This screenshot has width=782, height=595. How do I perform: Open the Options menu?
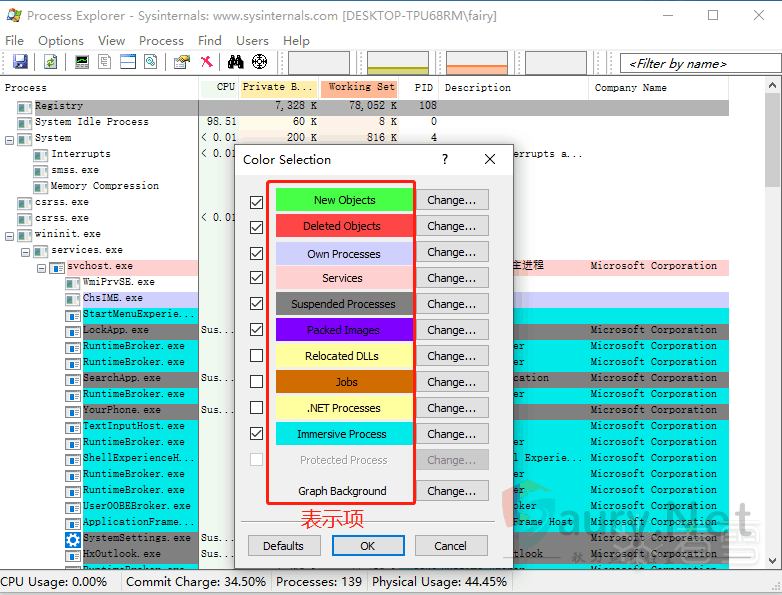pyautogui.click(x=61, y=40)
